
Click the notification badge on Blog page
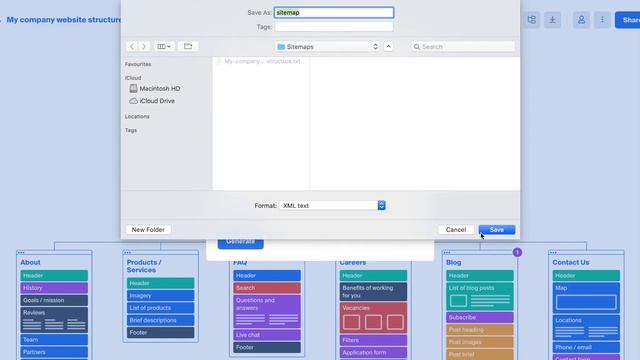coord(517,252)
